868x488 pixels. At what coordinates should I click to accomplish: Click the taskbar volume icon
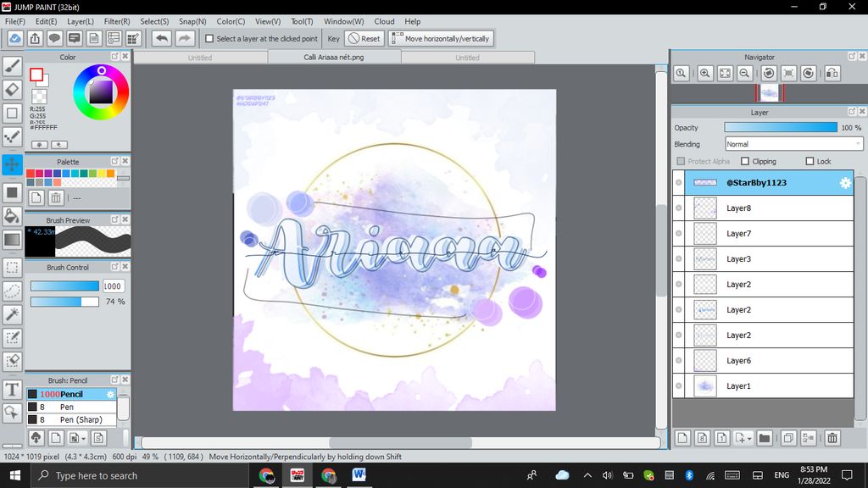(x=607, y=475)
